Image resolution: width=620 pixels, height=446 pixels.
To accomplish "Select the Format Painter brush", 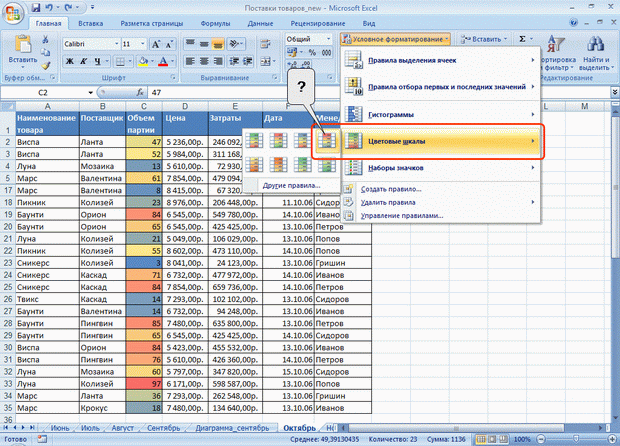I will (x=45, y=65).
